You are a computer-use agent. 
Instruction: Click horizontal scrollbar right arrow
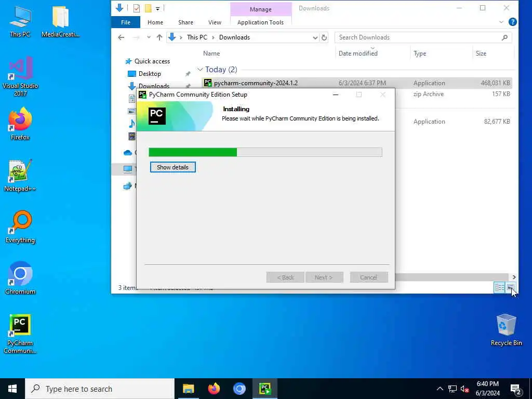click(x=514, y=277)
